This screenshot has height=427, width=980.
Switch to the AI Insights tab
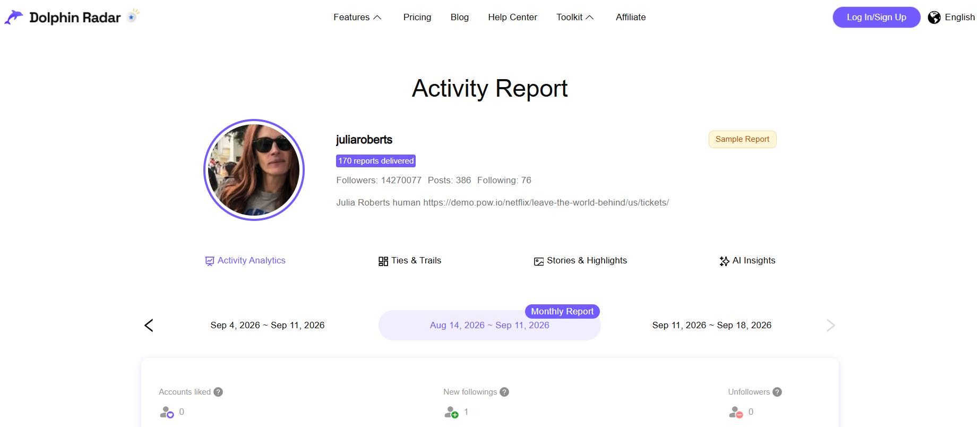coord(747,261)
